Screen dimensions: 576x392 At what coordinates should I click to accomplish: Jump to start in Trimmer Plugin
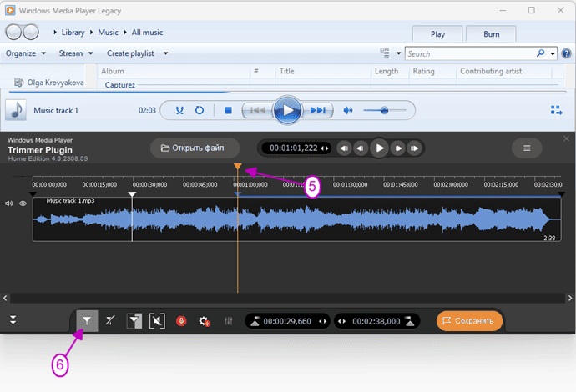(344, 148)
